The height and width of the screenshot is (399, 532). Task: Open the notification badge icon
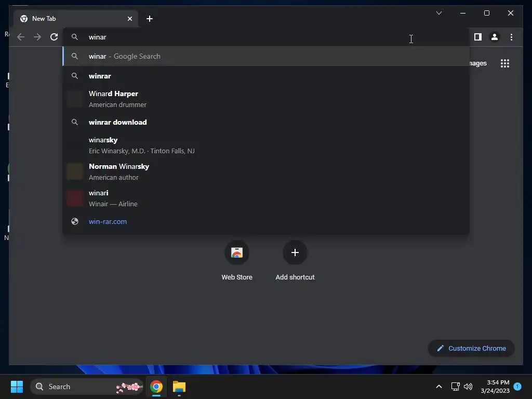pos(517,386)
